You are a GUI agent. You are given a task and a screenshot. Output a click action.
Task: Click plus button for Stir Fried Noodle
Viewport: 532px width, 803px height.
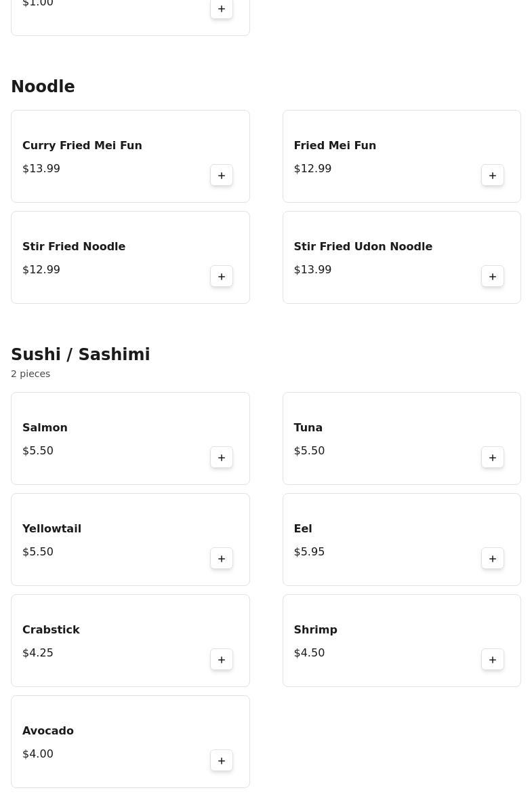[x=222, y=277]
